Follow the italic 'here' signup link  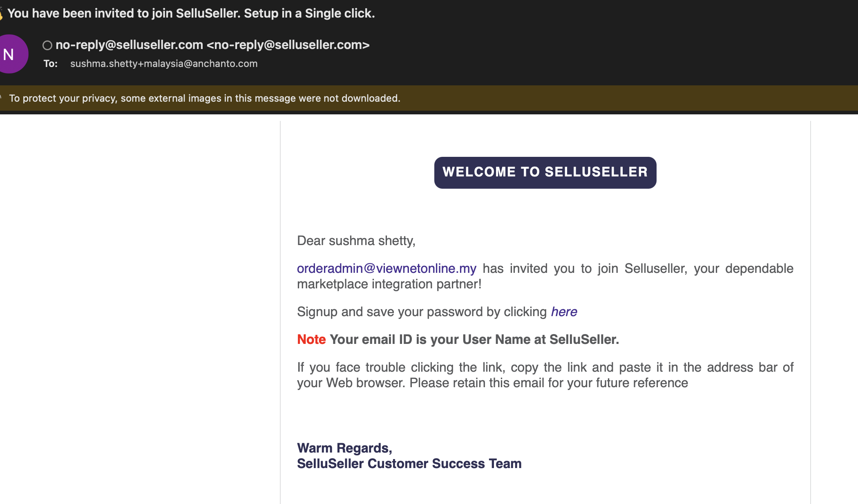click(564, 312)
